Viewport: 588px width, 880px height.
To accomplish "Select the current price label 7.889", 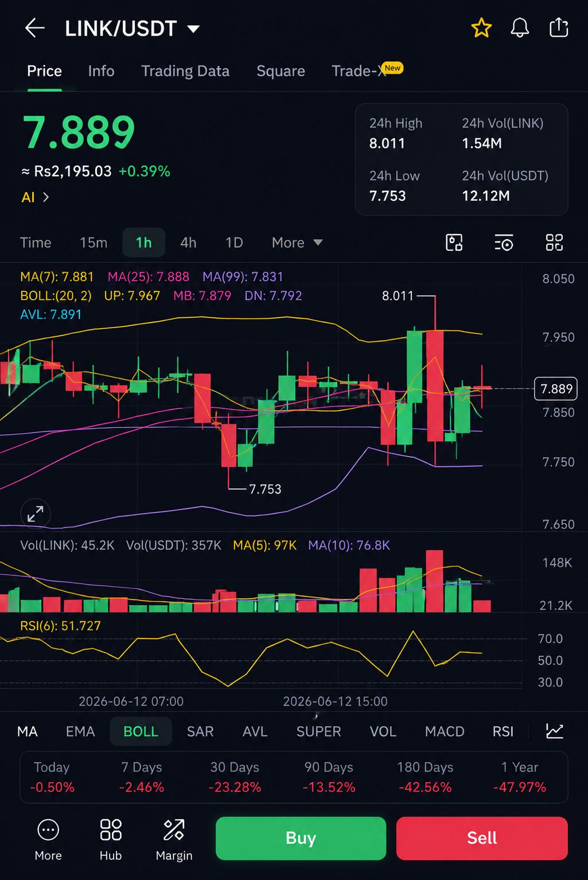I will [x=556, y=389].
